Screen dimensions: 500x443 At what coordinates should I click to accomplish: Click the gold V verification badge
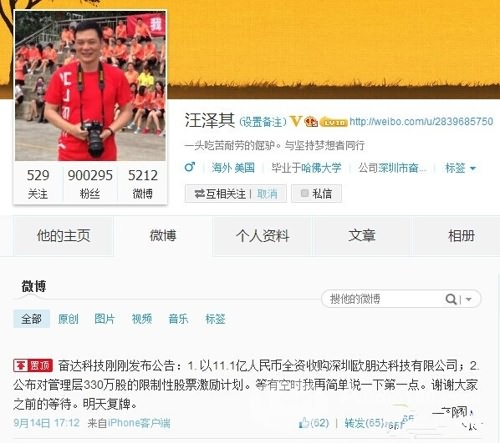296,121
